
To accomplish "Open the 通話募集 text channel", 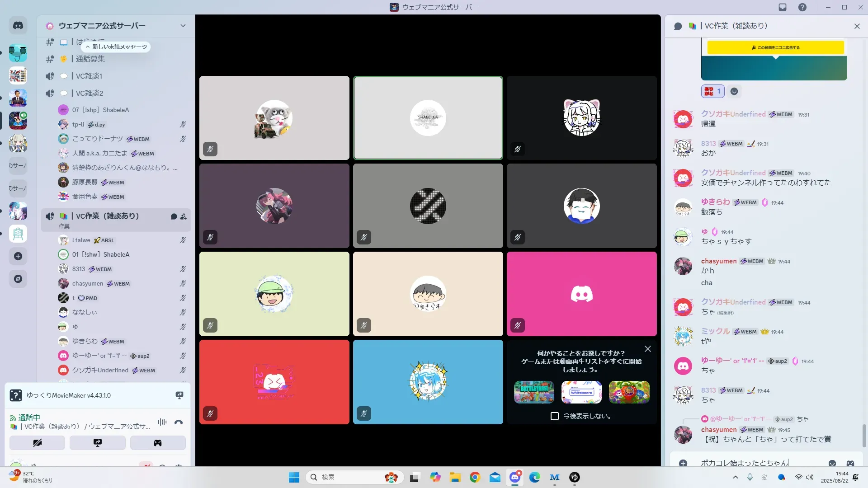I will pos(90,59).
